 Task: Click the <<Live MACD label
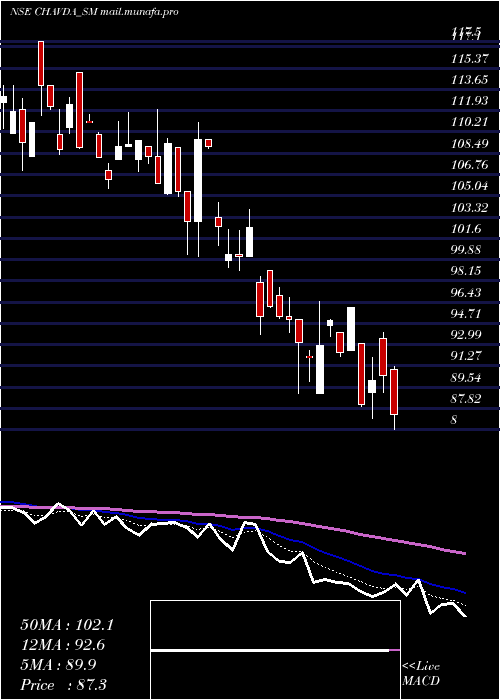[421, 674]
